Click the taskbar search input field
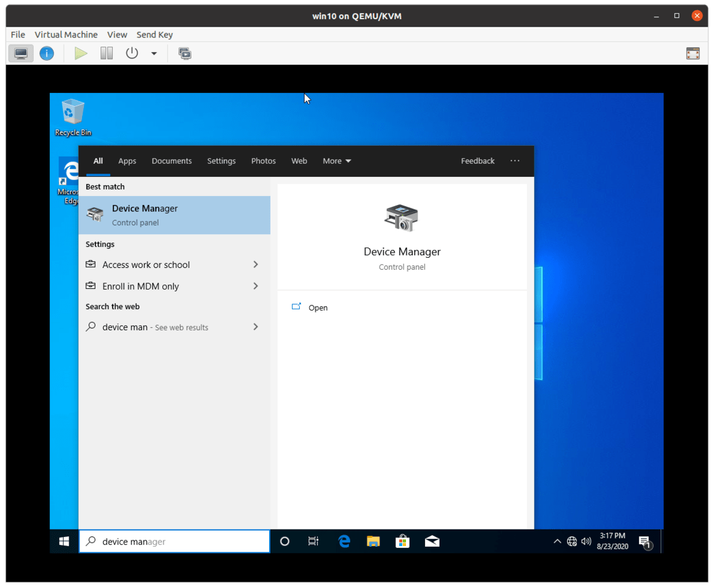The width and height of the screenshot is (714, 588). [174, 541]
